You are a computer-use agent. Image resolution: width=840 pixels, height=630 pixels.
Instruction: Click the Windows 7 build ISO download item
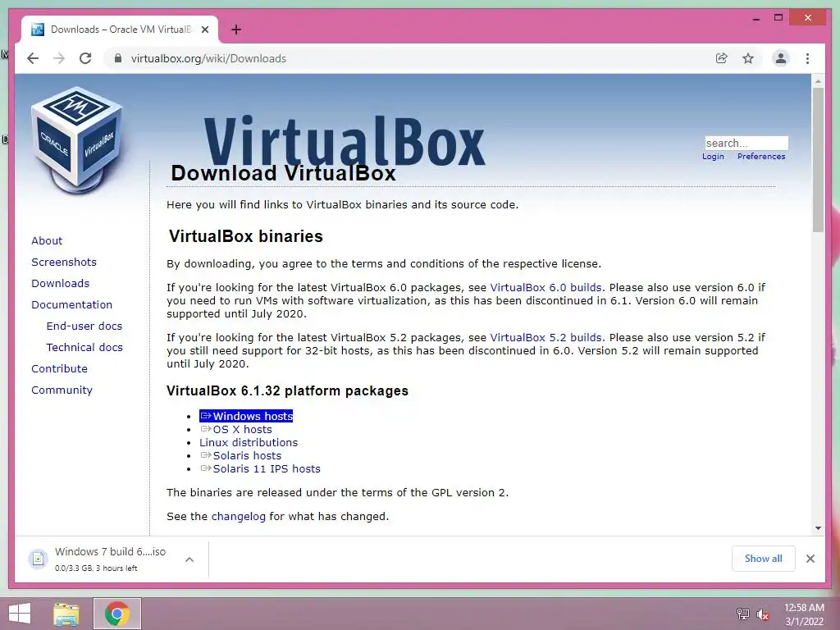[111, 559]
